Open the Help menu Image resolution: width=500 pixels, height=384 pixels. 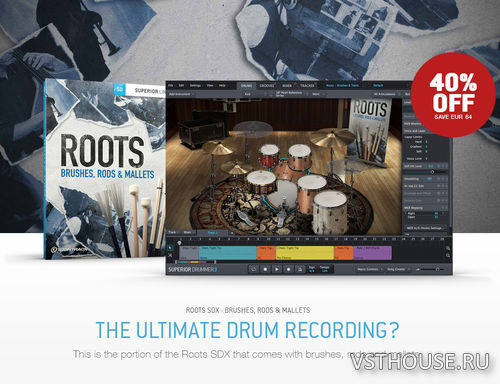222,86
